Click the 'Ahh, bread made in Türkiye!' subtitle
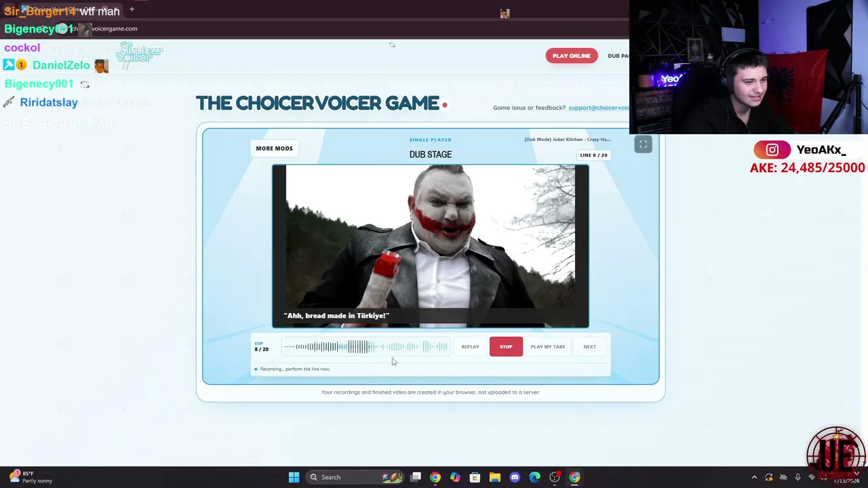This screenshot has width=868, height=488. click(x=336, y=316)
